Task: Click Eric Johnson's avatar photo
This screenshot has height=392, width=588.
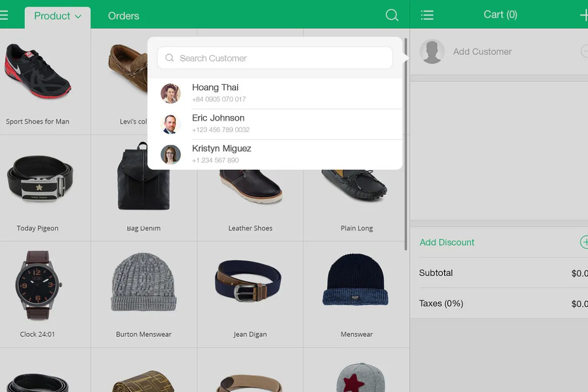Action: 171,124
